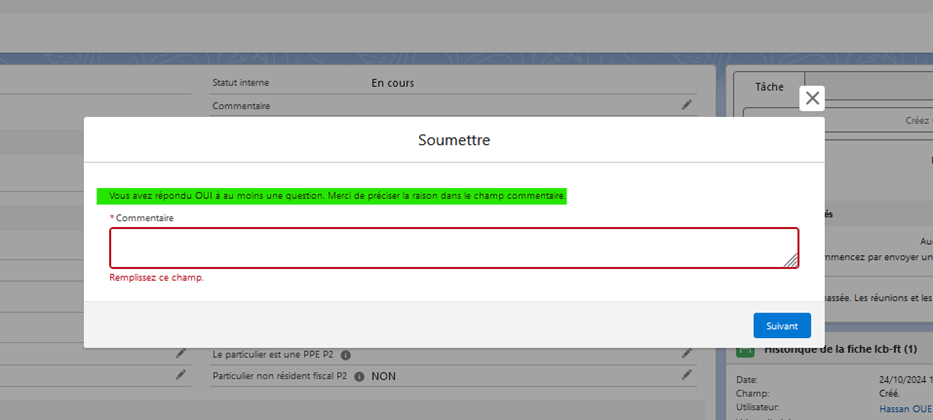Click the 'En cours' Statut interne value
The width and height of the screenshot is (933, 420).
click(392, 83)
